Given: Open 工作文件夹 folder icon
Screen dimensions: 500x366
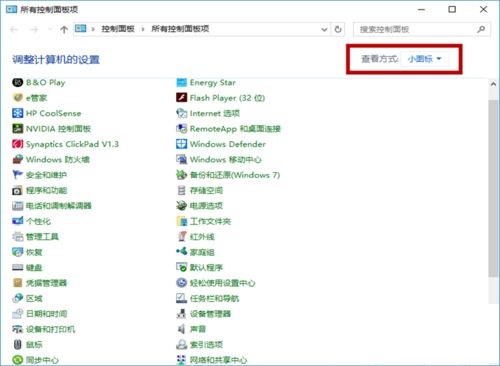Looking at the screenshot, I should coord(181,221).
